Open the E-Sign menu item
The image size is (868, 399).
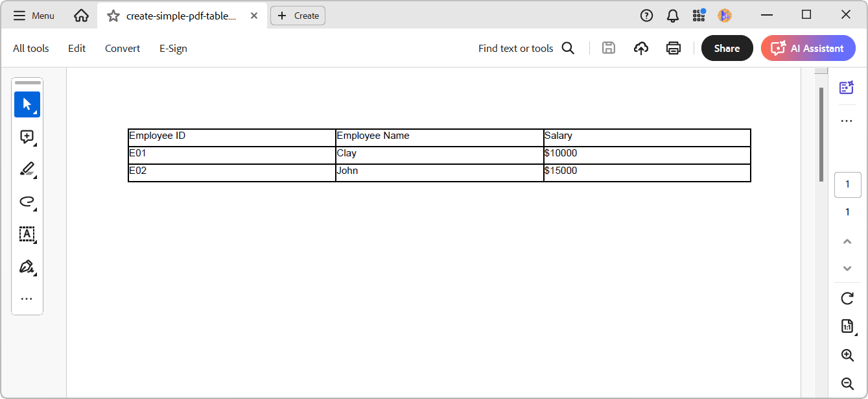tap(173, 48)
